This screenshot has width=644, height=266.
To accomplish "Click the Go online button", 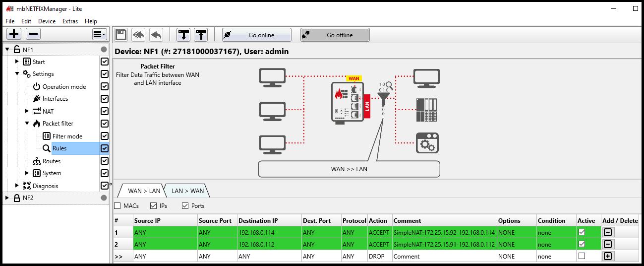I will (x=256, y=35).
